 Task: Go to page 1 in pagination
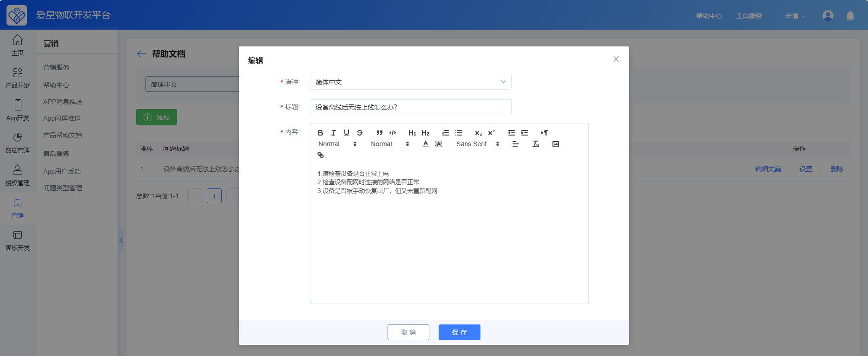point(214,196)
